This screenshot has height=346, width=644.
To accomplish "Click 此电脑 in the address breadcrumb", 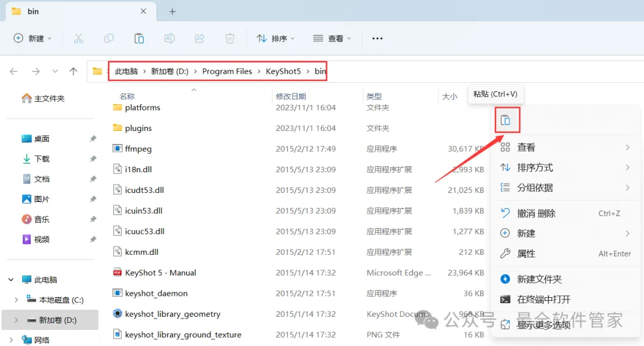I will click(126, 71).
